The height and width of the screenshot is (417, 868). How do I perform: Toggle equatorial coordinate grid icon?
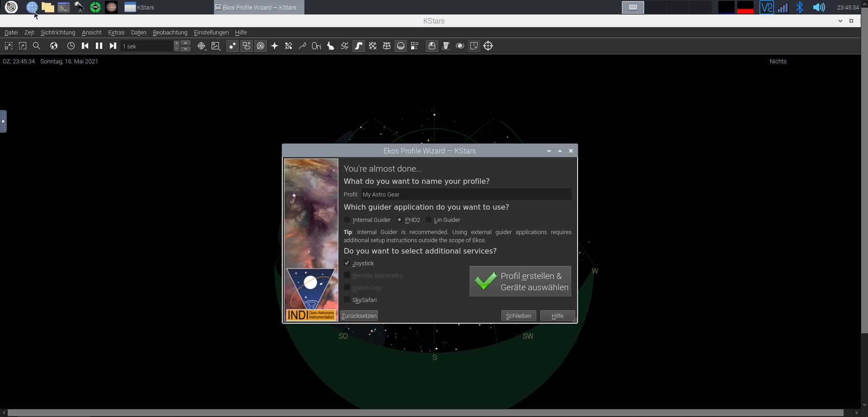coord(373,46)
